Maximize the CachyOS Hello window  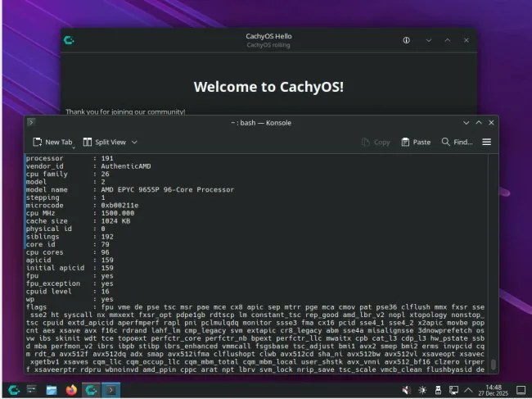coord(448,40)
